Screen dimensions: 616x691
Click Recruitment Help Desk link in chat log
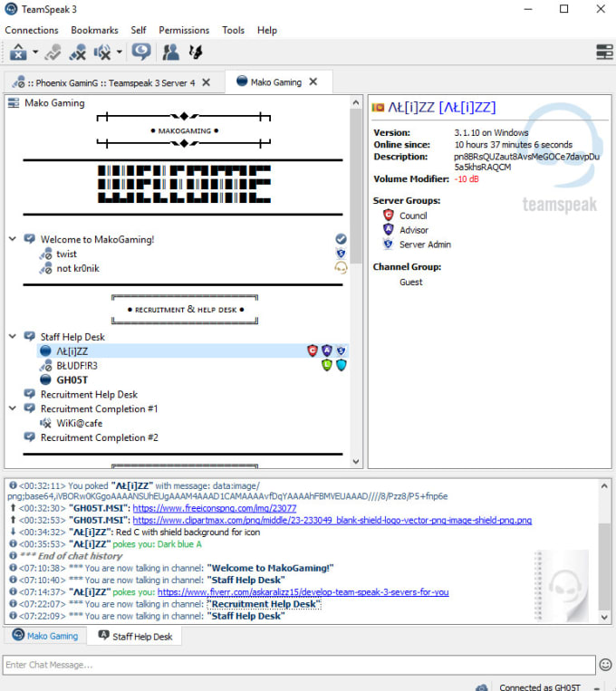point(264,604)
